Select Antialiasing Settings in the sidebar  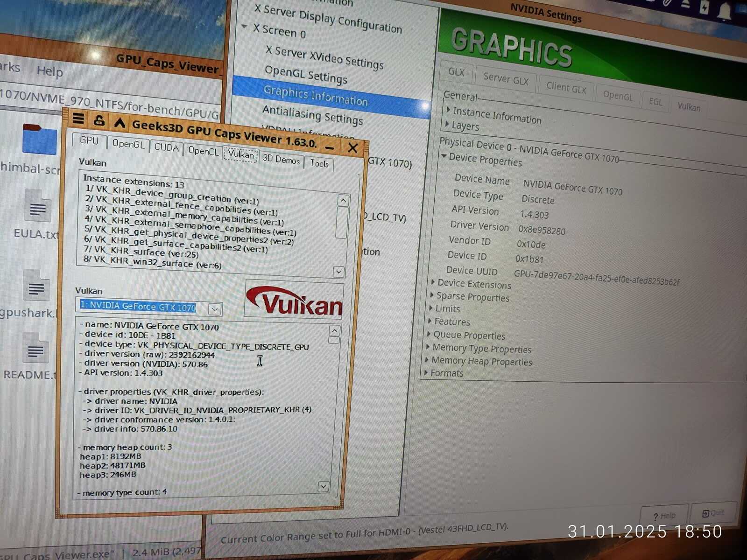pos(312,115)
